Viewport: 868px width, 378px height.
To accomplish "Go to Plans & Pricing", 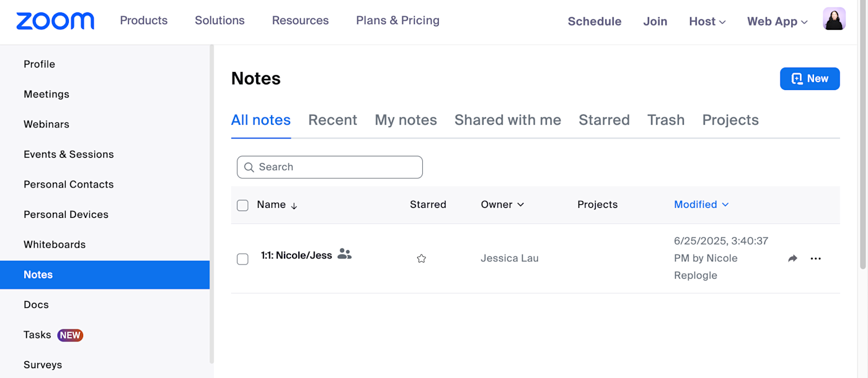I will (x=397, y=20).
